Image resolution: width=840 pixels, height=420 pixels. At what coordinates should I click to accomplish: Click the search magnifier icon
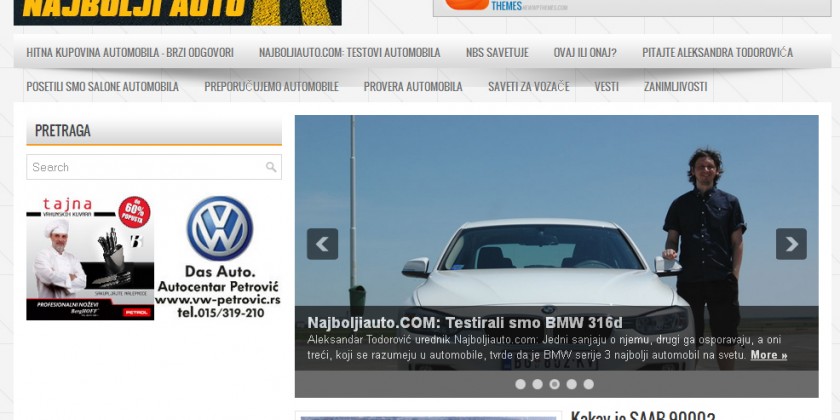[x=271, y=167]
